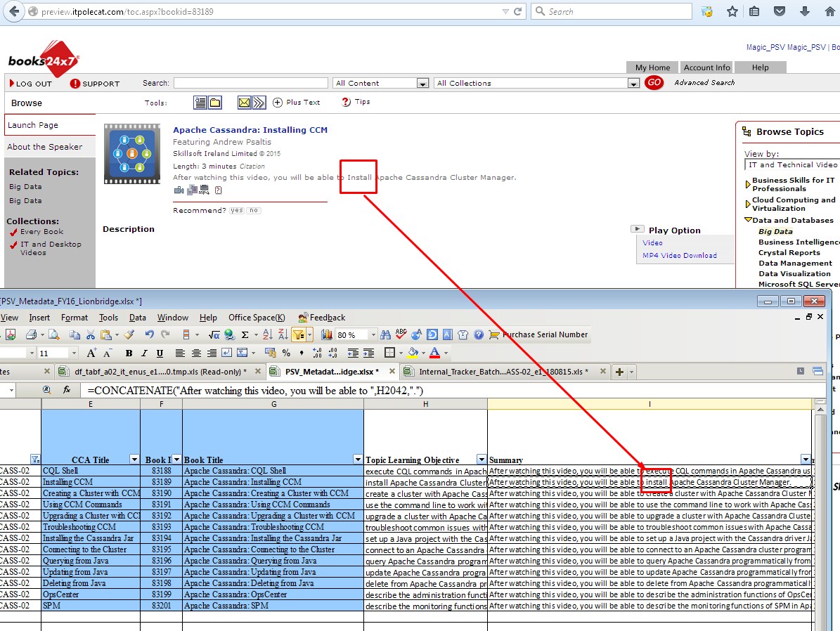Open the Format menu
The height and width of the screenshot is (631, 840).
[75, 318]
